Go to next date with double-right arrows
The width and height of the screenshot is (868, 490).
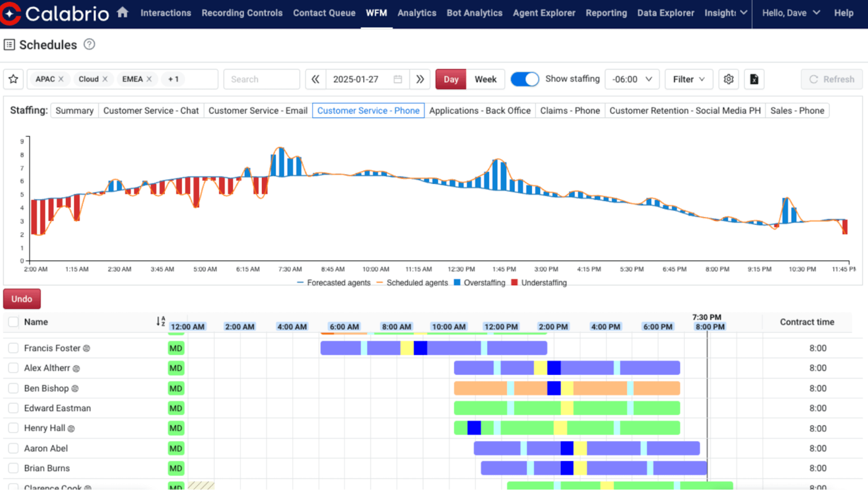pyautogui.click(x=420, y=79)
